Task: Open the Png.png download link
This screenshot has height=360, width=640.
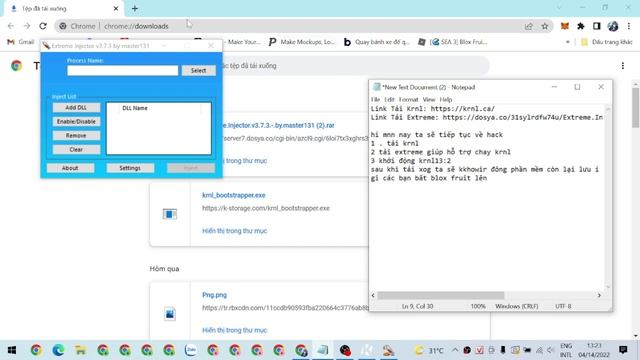Action: coord(214,295)
